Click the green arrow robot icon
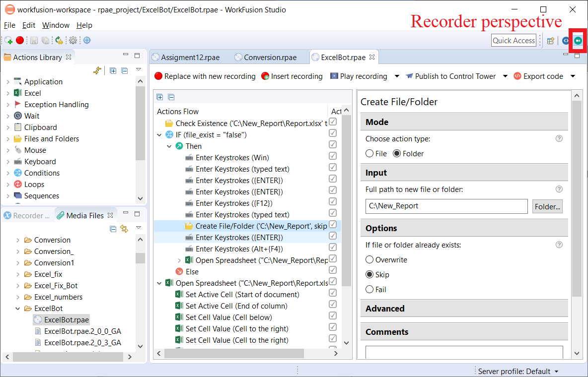The image size is (588, 377). coord(59,40)
